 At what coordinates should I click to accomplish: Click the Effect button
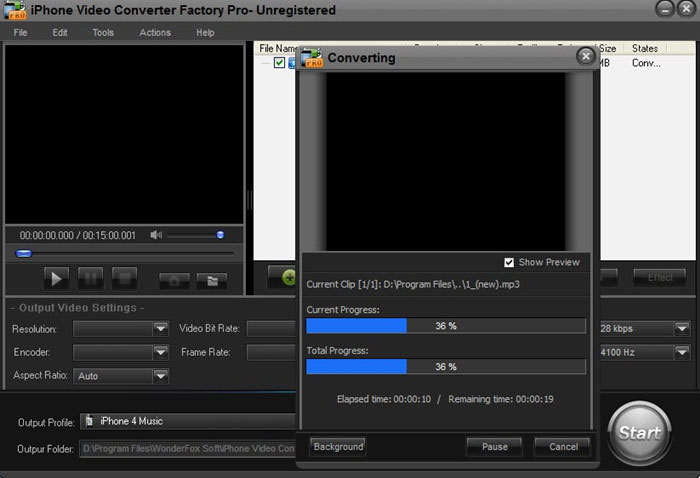(660, 278)
